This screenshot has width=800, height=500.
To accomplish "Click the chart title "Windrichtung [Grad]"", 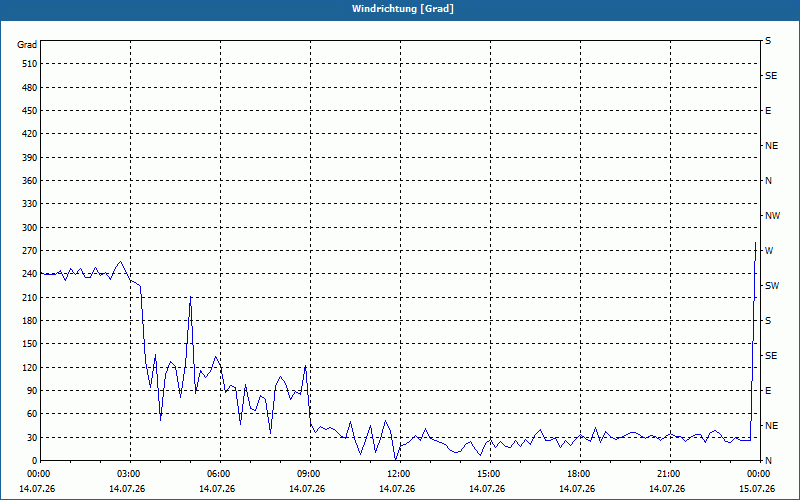I will click(x=403, y=9).
